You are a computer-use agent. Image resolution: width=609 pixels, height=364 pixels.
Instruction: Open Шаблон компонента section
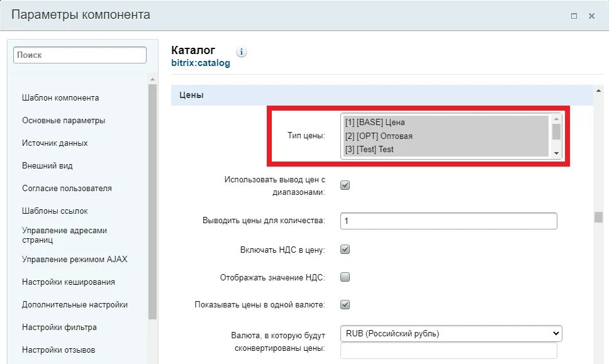60,98
